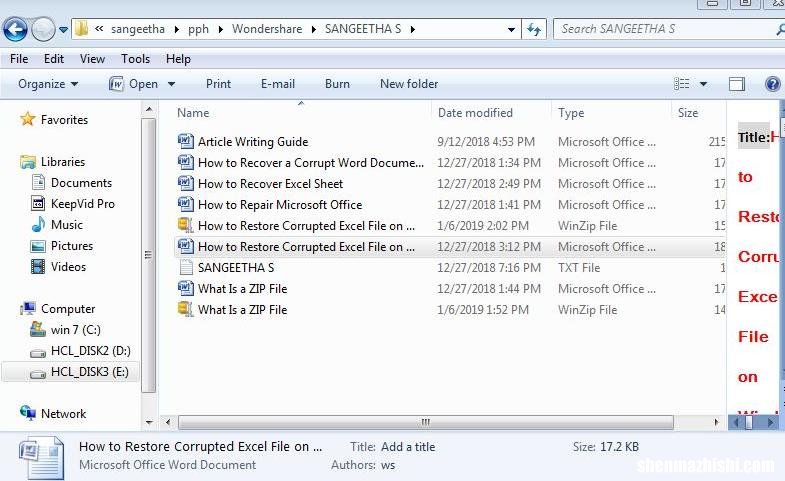Click Burn in the toolbar

coord(337,84)
